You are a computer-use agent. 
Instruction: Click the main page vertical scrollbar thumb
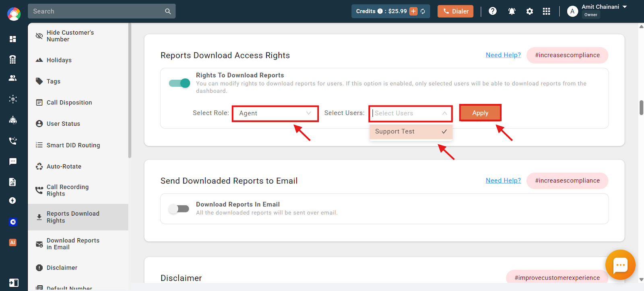(641, 107)
